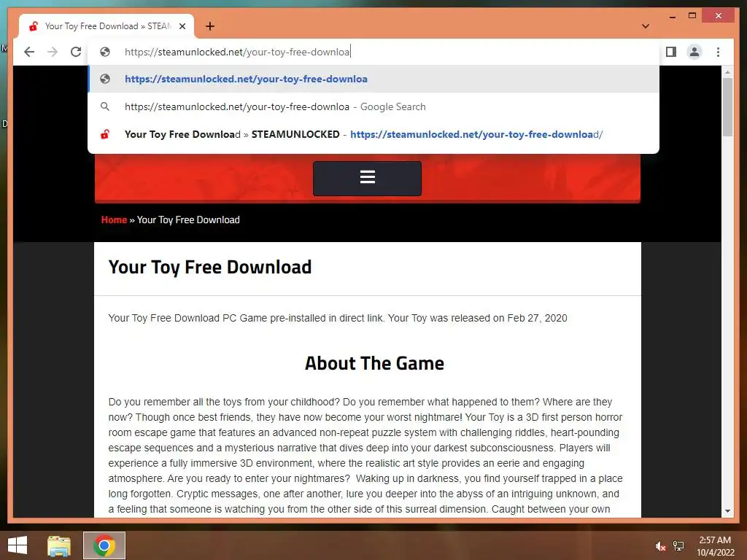Maximize the Chrome window

pyautogui.click(x=692, y=16)
